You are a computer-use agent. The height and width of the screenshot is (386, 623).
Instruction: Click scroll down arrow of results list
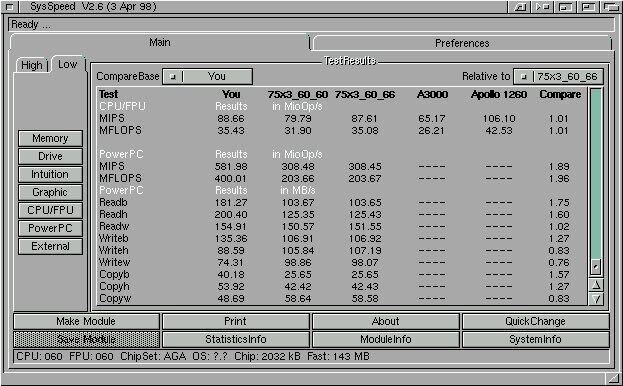[x=596, y=299]
